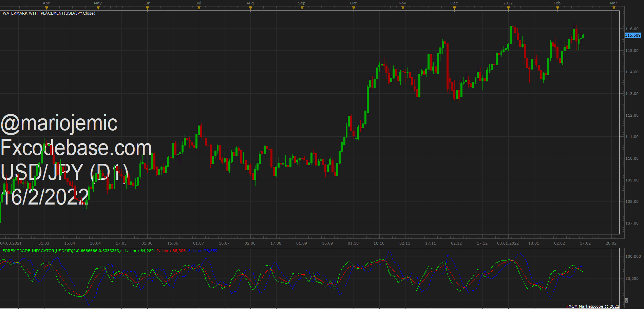Click the red '2. Line: 68,306' value
This screenshot has height=309, width=644.
[x=171, y=251]
